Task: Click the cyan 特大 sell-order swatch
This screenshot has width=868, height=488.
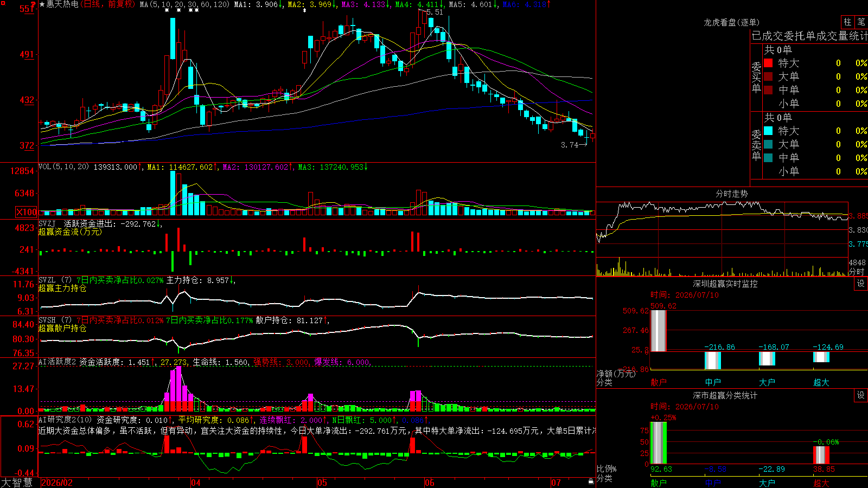Action: click(768, 131)
